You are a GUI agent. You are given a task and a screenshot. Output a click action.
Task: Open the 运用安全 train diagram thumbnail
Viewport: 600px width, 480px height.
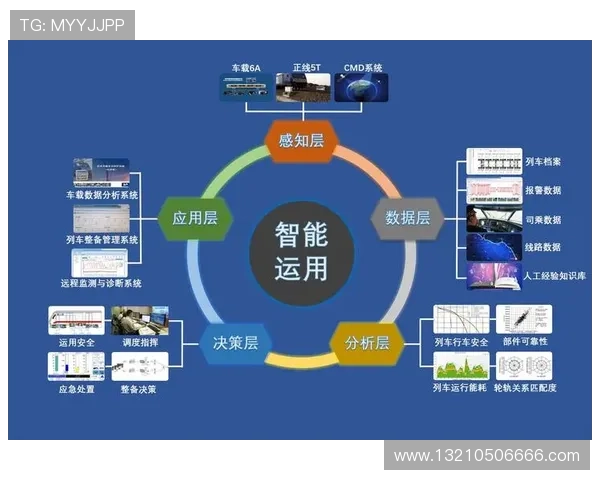coord(76,320)
